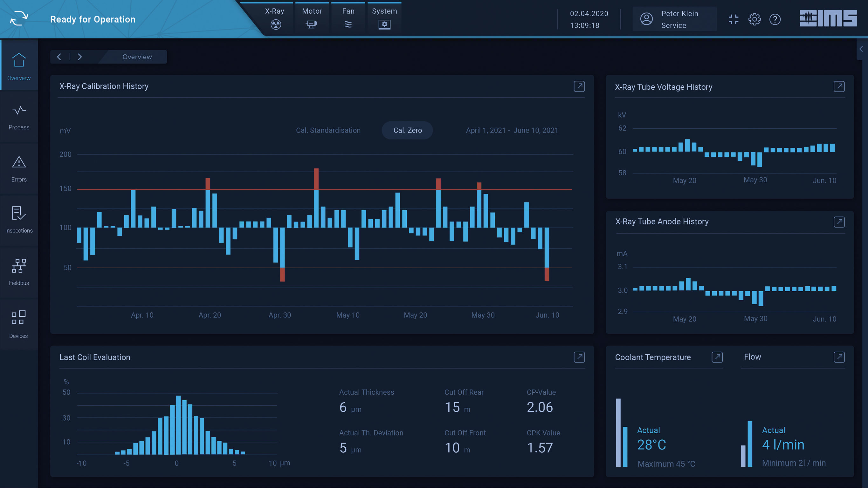Open the Devices section
The height and width of the screenshot is (488, 868).
(18, 324)
